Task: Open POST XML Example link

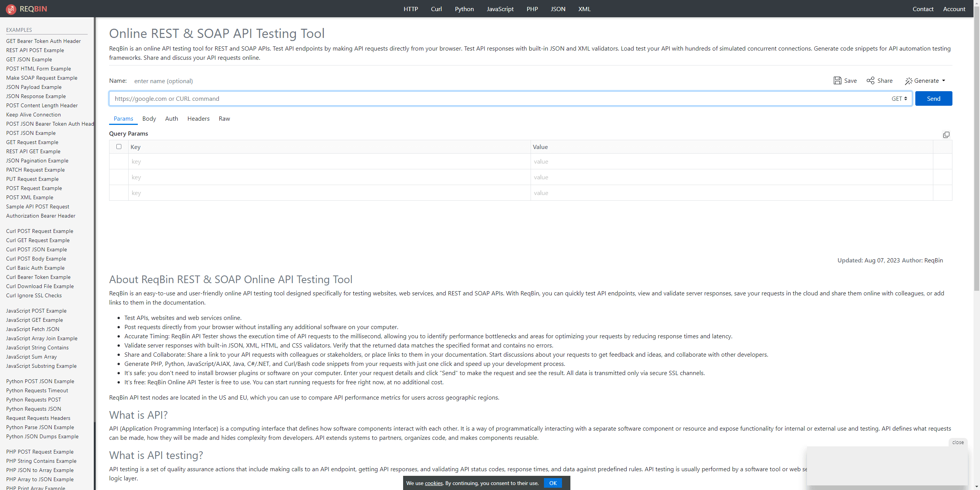Action: (29, 197)
